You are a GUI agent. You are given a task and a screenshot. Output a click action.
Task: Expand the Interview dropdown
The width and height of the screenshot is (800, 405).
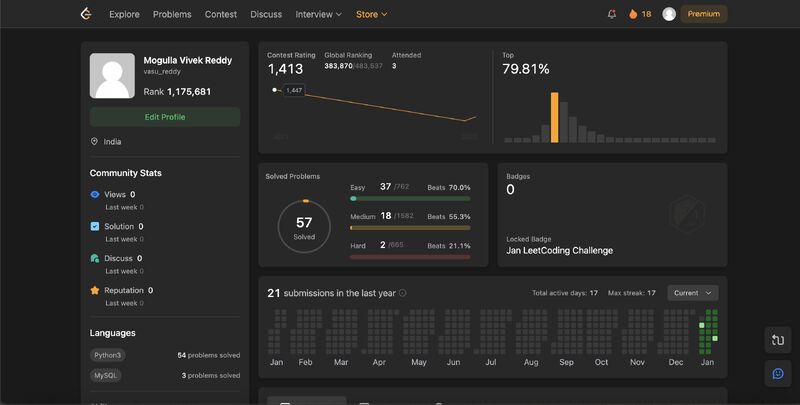[318, 14]
